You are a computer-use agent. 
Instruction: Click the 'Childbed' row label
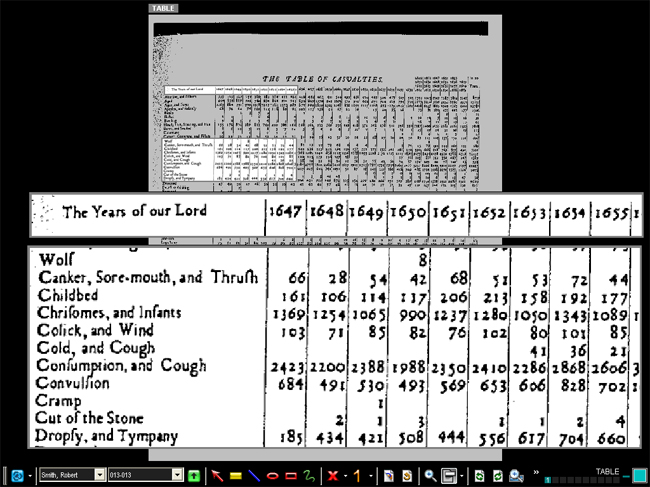[68, 295]
